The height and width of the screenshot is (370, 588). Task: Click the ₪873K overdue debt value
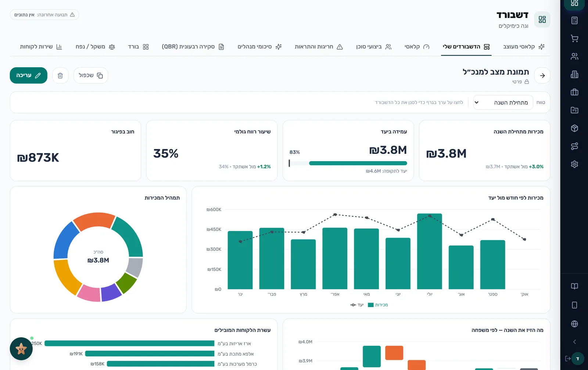[x=38, y=158]
